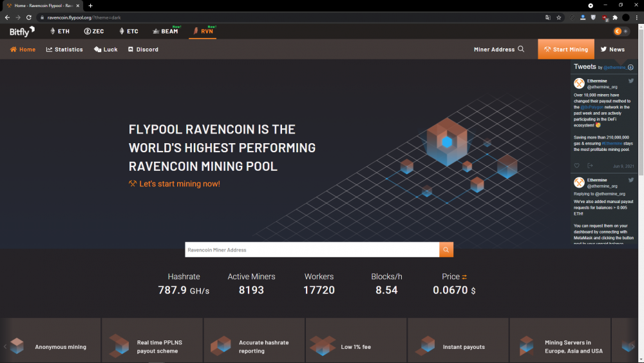Share the Jun 9, 2021 tweet
Screen dimensions: 644x363
pyautogui.click(x=590, y=166)
